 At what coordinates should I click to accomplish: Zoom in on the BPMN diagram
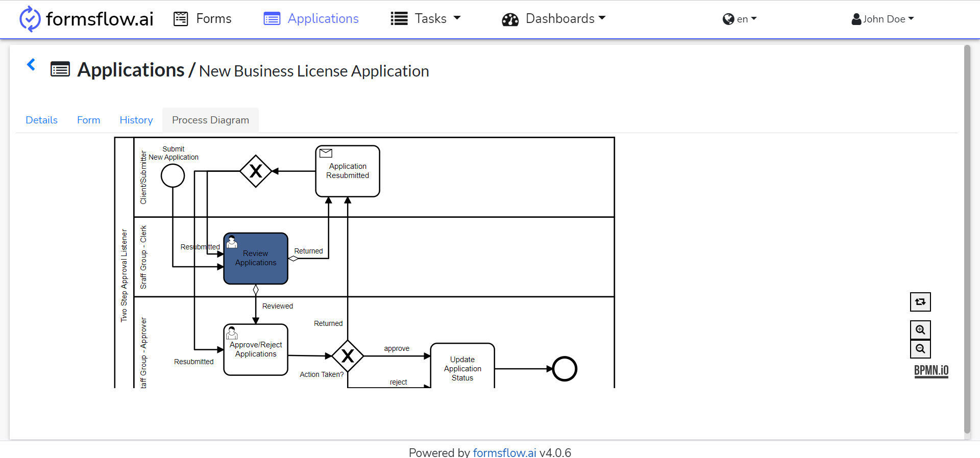click(920, 330)
